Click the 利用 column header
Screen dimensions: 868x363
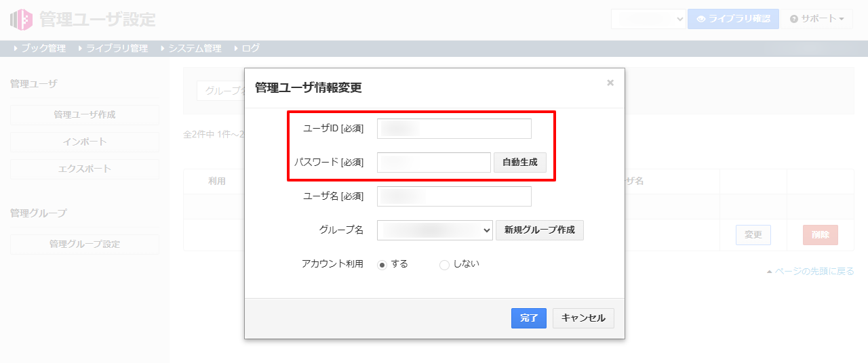coord(217,181)
